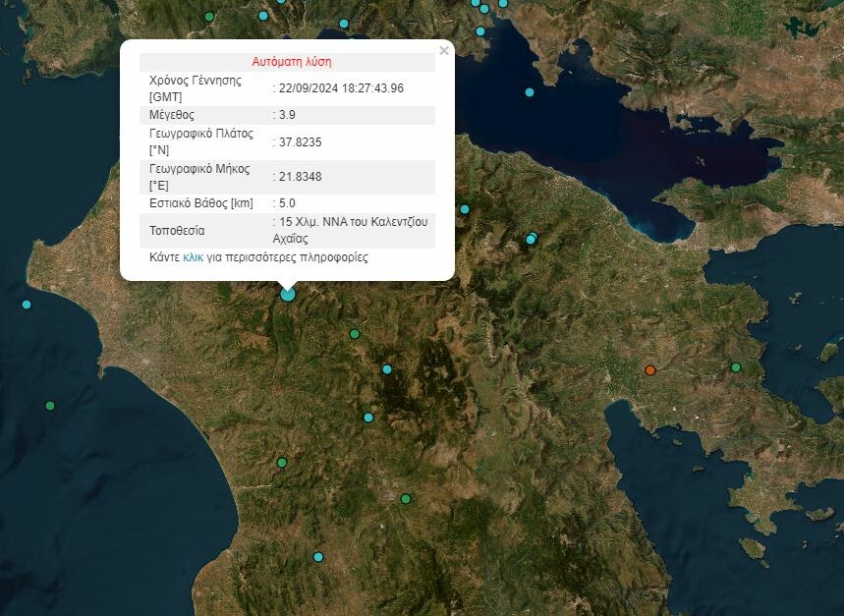The height and width of the screenshot is (616, 844).
Task: Click the focal depth value 5.0
Action: click(287, 203)
